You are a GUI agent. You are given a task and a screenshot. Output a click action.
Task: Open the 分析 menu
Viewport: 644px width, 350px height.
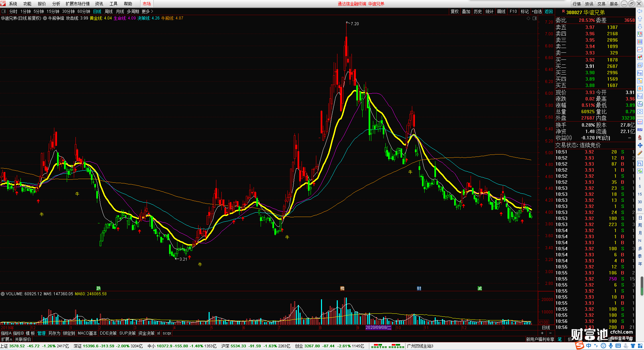(56, 4)
